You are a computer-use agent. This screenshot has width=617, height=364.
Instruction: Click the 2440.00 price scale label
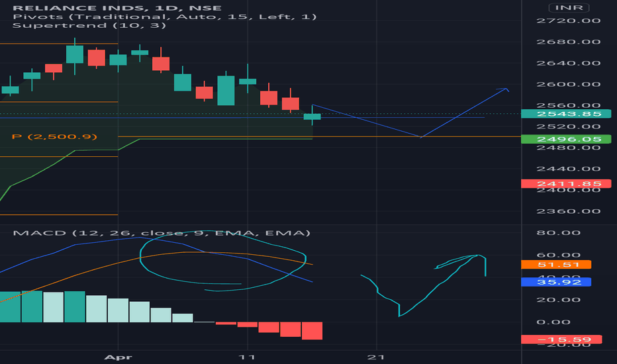pos(569,169)
